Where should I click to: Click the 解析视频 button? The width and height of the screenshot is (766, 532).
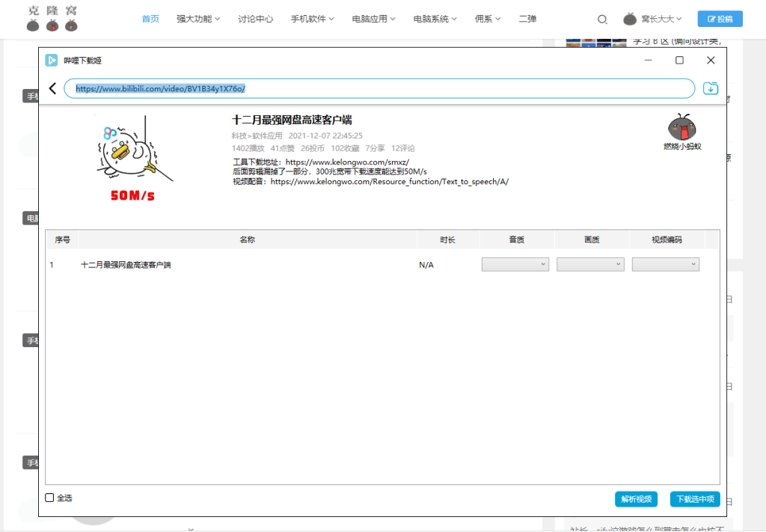point(636,499)
